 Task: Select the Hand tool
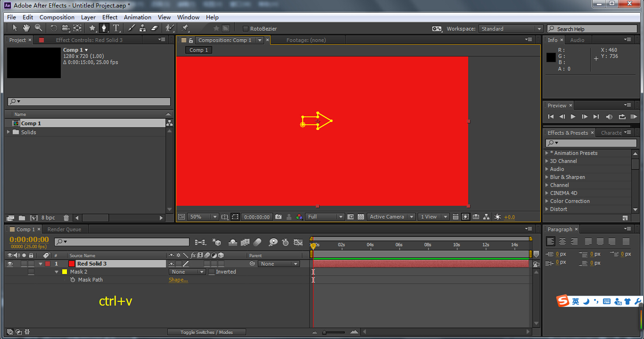26,28
